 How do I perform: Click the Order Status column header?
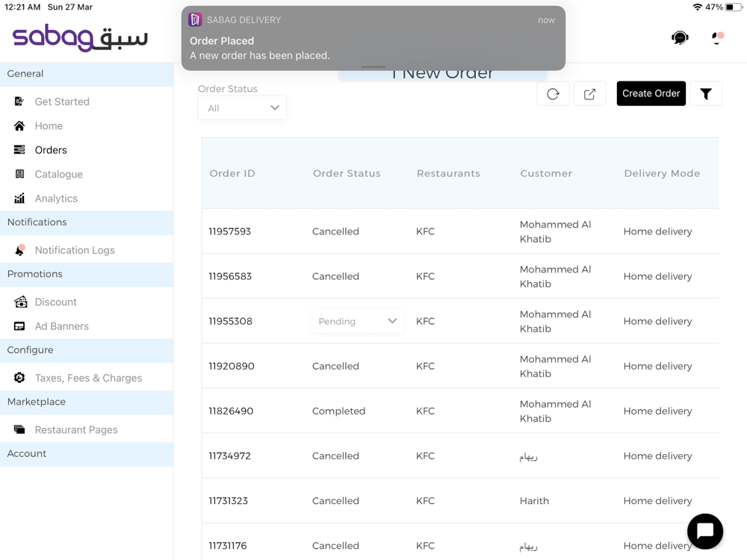pos(347,173)
